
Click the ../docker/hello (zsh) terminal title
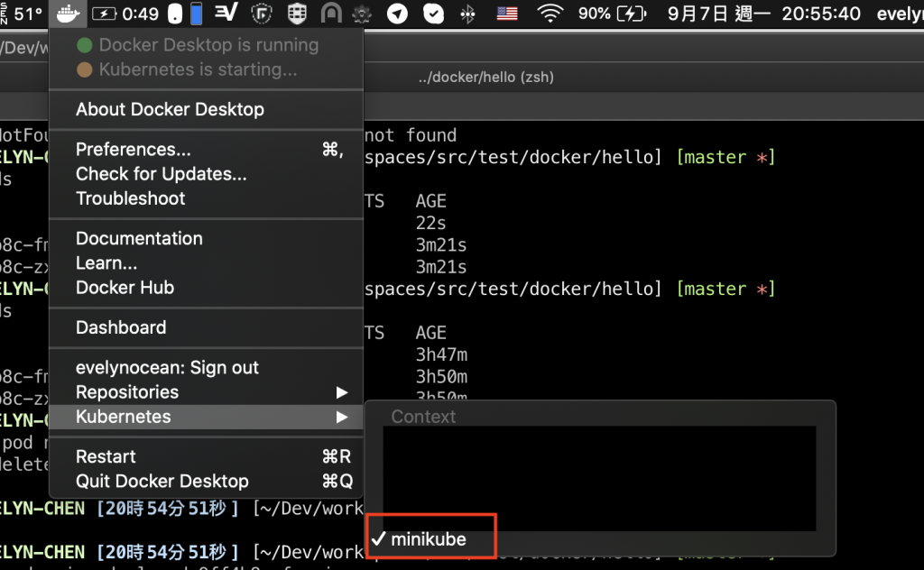pos(486,78)
